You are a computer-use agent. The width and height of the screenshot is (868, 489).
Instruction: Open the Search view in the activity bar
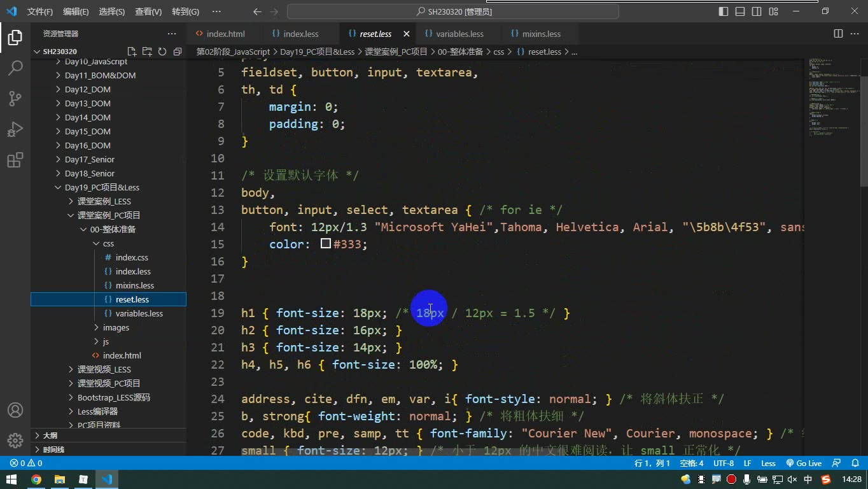[x=15, y=67]
